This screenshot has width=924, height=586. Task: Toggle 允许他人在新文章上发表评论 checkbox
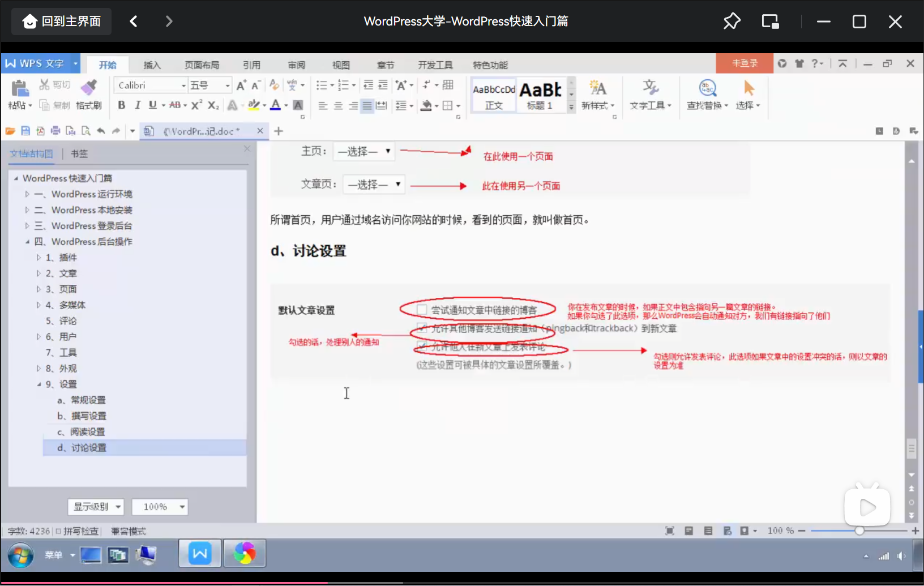click(x=422, y=346)
